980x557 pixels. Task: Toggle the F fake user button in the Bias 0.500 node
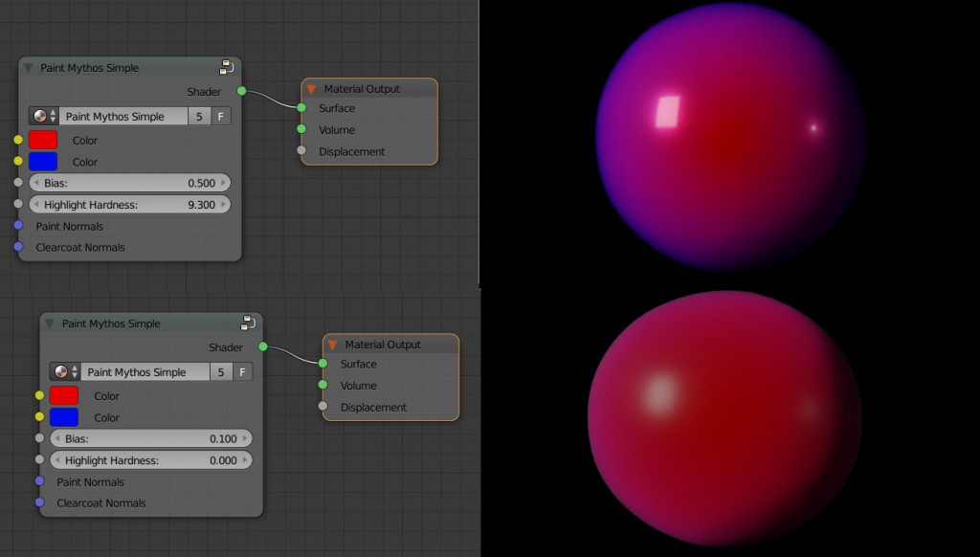[x=221, y=117]
